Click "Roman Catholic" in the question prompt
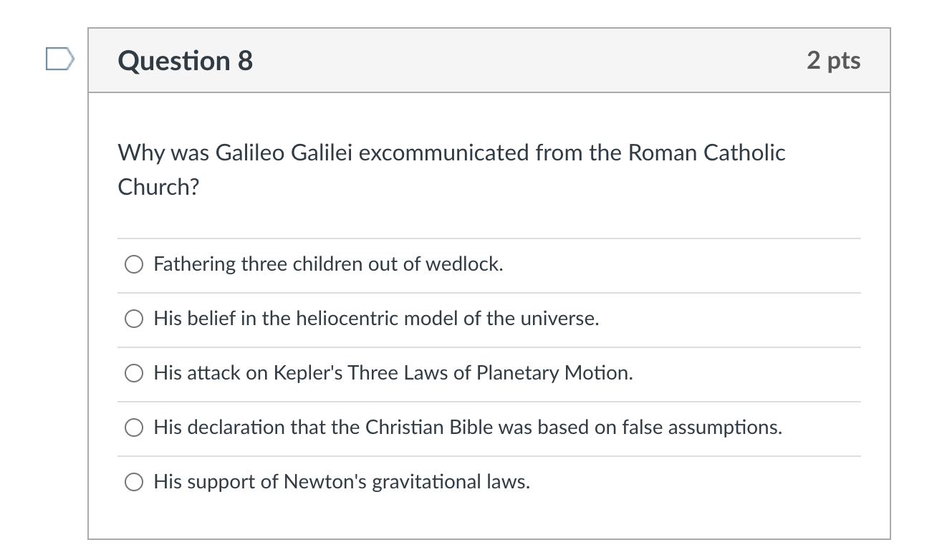The height and width of the screenshot is (560, 937). tap(706, 153)
